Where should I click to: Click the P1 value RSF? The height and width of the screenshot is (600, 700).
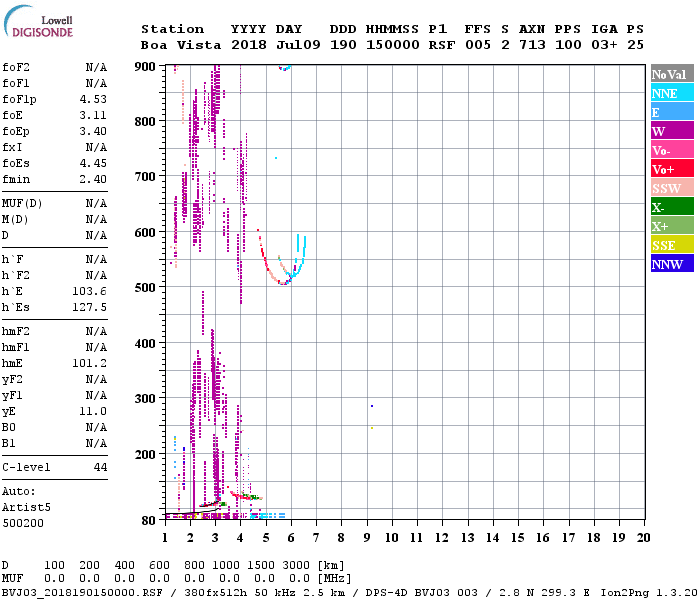coord(442,45)
